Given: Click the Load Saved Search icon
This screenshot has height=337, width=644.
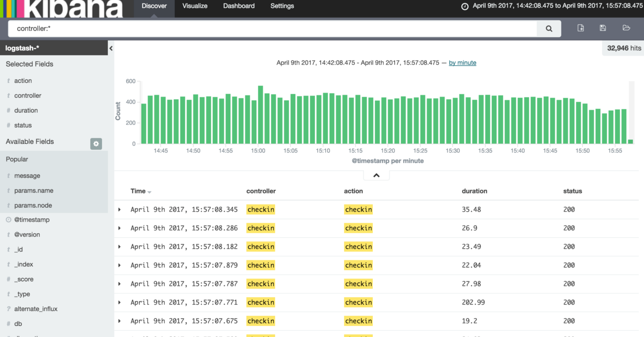Looking at the screenshot, I should coord(626,28).
